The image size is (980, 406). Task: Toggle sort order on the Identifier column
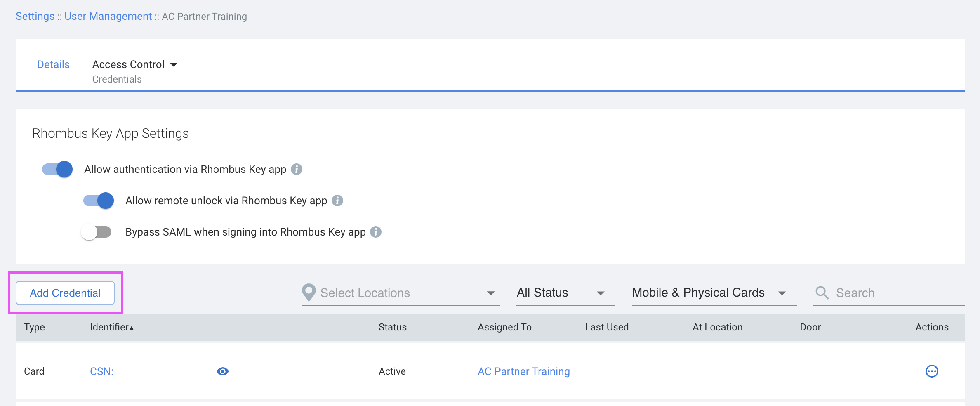111,327
